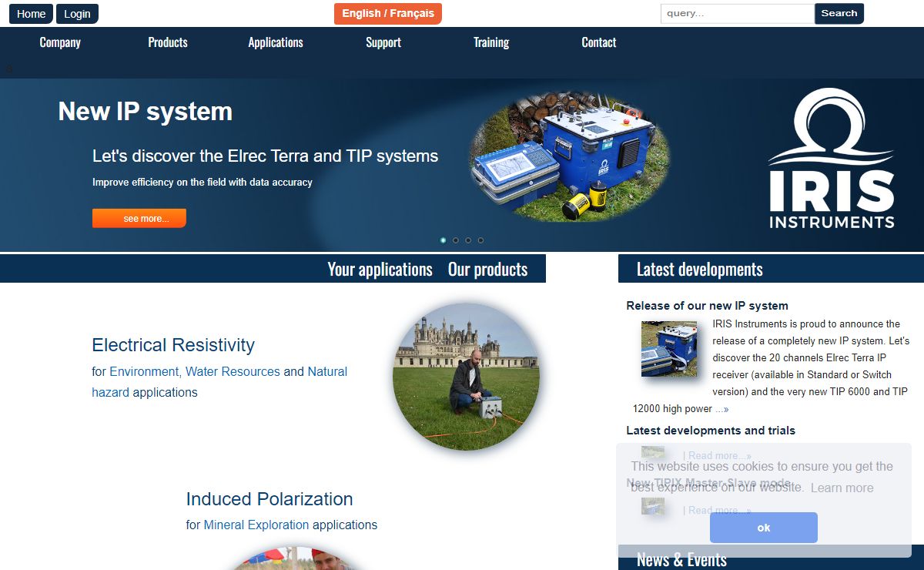Open the Company menu
The width and height of the screenshot is (924, 570).
coord(60,42)
